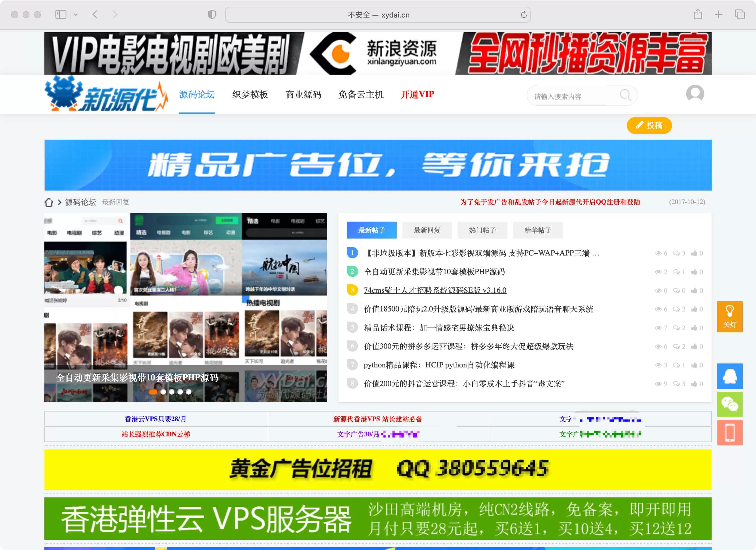
Task: Open the red QQ注册 announcement link
Action: pos(550,202)
